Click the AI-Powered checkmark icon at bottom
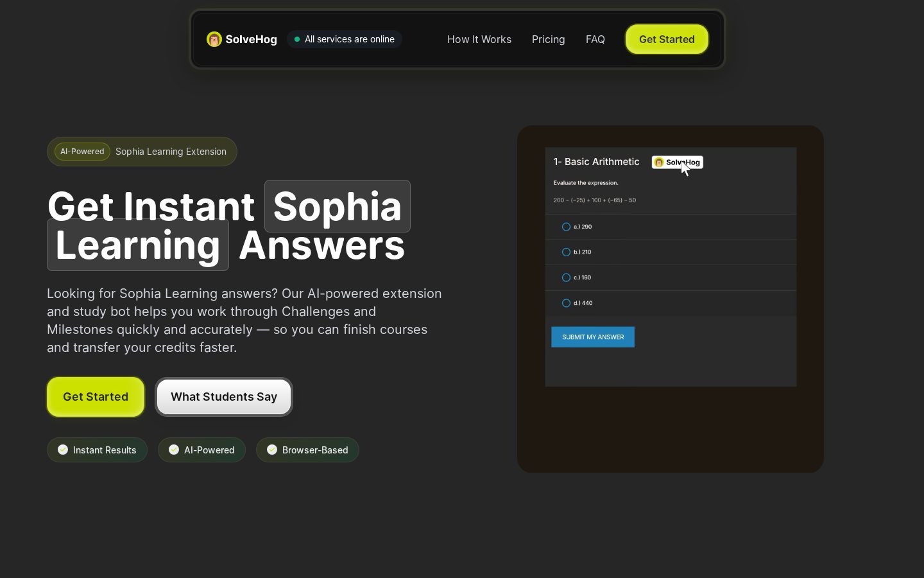Image resolution: width=924 pixels, height=578 pixels. click(x=174, y=450)
